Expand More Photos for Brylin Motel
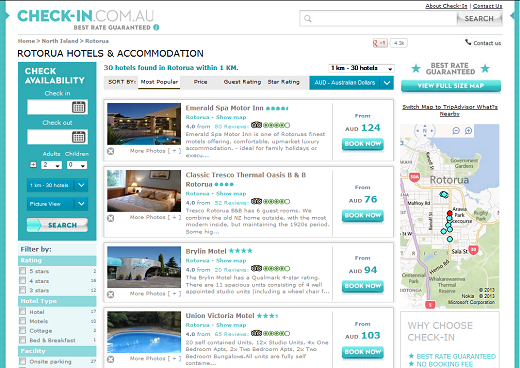The width and height of the screenshot is (520, 368). pos(155,294)
